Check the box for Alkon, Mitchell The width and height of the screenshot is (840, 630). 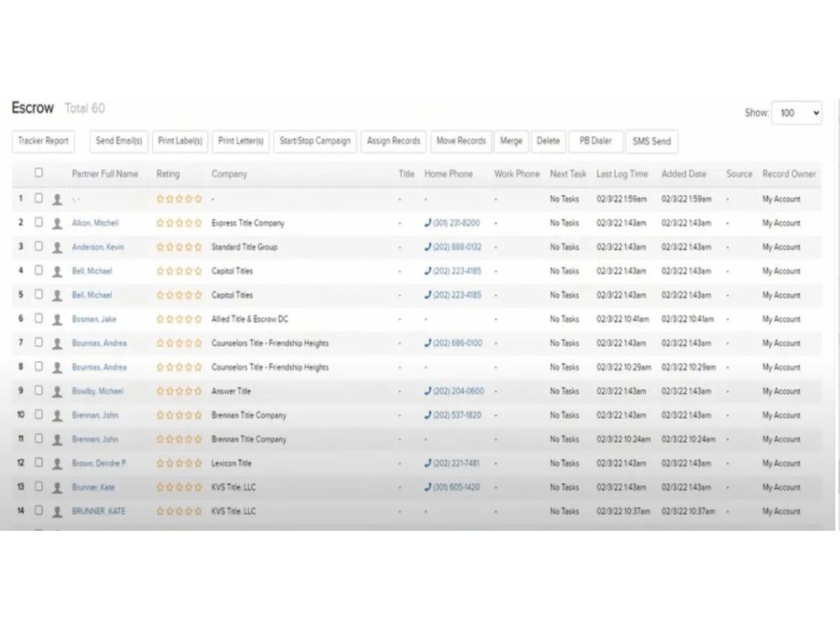(39, 222)
